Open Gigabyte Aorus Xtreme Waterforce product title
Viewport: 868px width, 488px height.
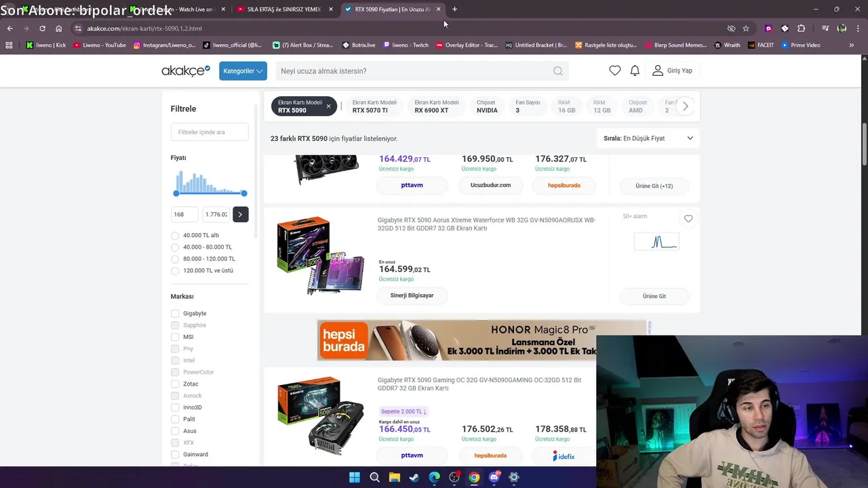pyautogui.click(x=486, y=224)
